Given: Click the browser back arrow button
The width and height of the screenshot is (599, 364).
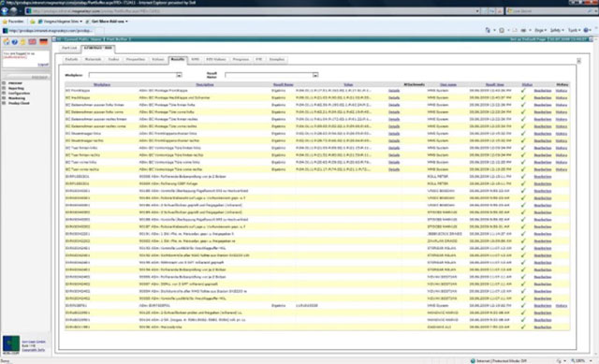Looking at the screenshot, I should click(5, 11).
